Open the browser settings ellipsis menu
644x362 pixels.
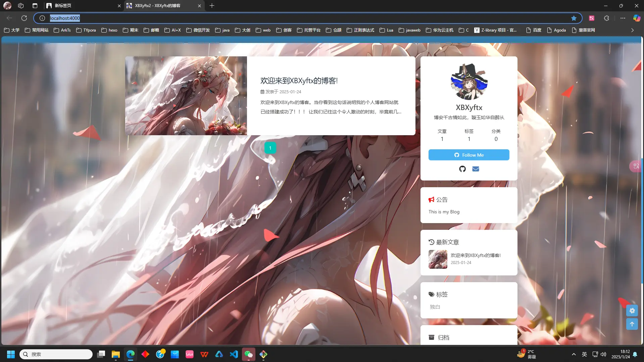pos(623,18)
